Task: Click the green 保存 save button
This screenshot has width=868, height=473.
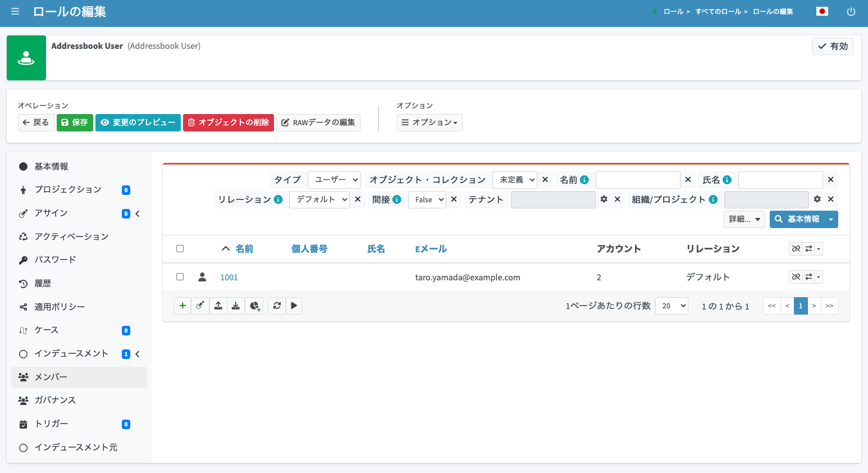Action: (75, 122)
